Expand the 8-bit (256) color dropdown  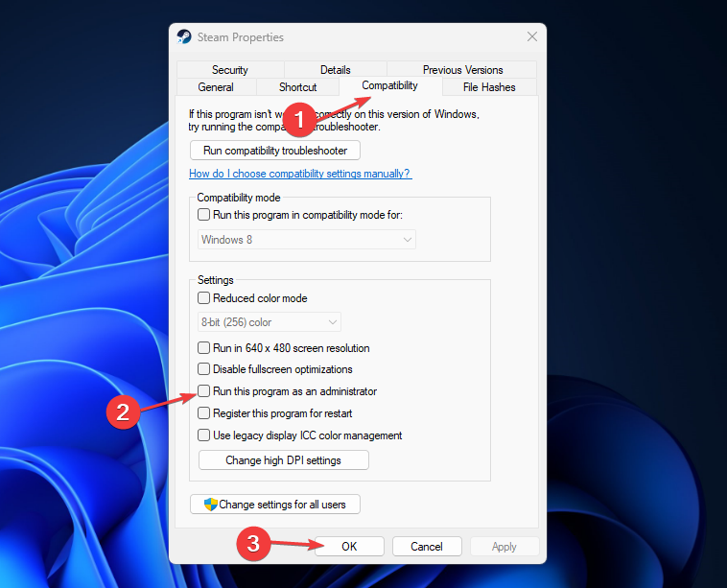click(x=269, y=322)
